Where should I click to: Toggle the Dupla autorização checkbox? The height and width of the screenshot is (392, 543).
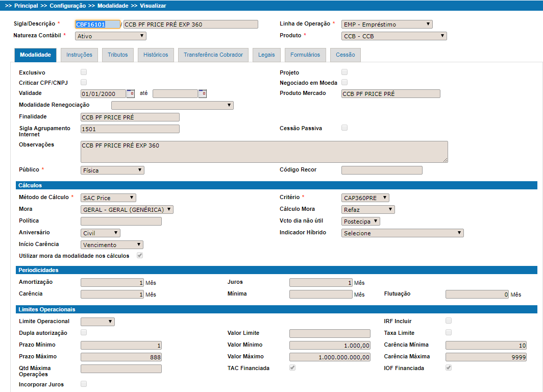tap(84, 332)
